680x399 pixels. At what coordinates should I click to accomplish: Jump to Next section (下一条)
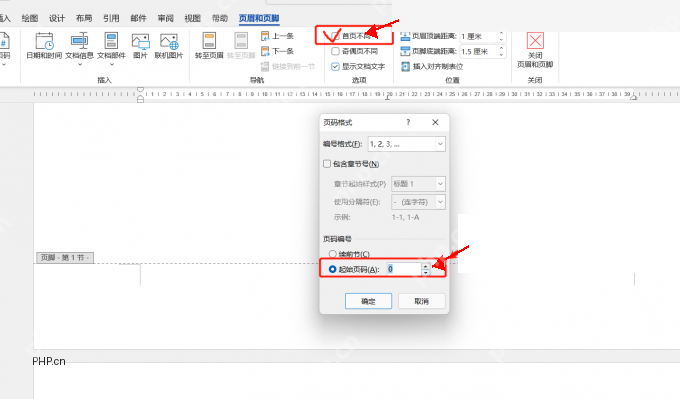point(278,51)
